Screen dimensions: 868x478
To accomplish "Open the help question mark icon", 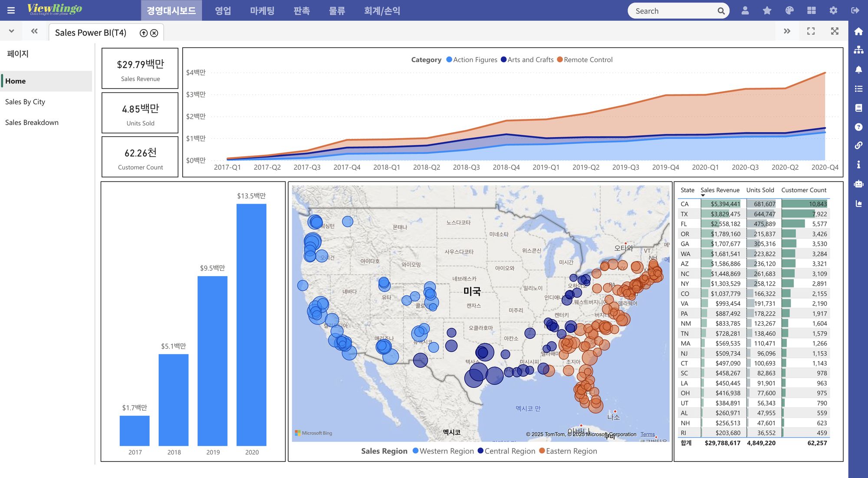I will (858, 127).
